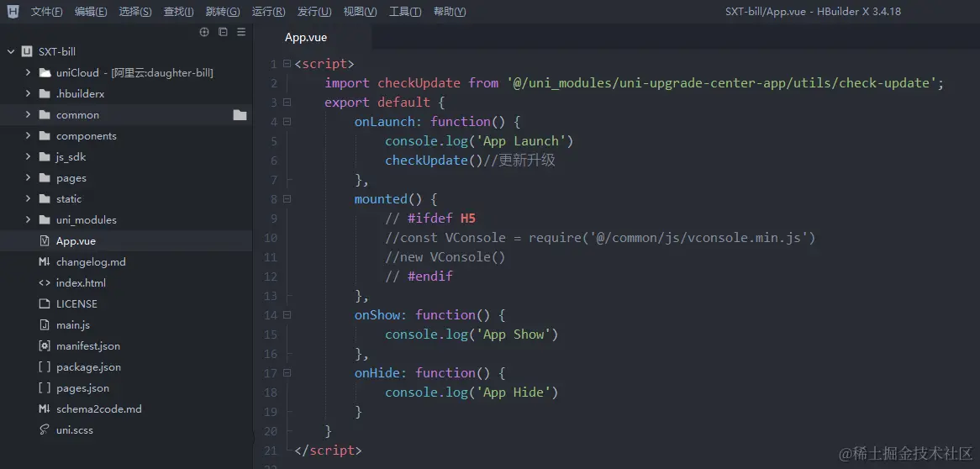Click the js_sdk folder icon
The width and height of the screenshot is (980, 469).
tap(45, 157)
